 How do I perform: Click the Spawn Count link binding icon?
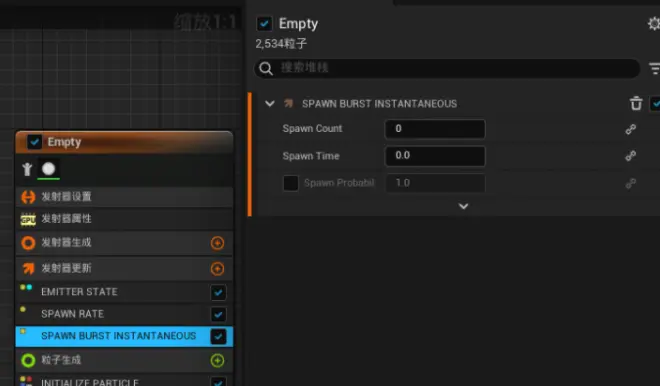631,129
